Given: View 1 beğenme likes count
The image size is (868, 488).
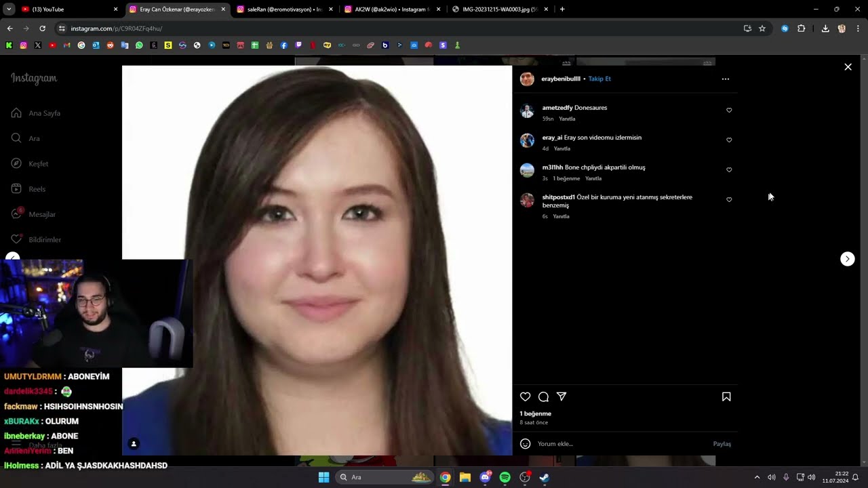Looking at the screenshot, I should 535,413.
